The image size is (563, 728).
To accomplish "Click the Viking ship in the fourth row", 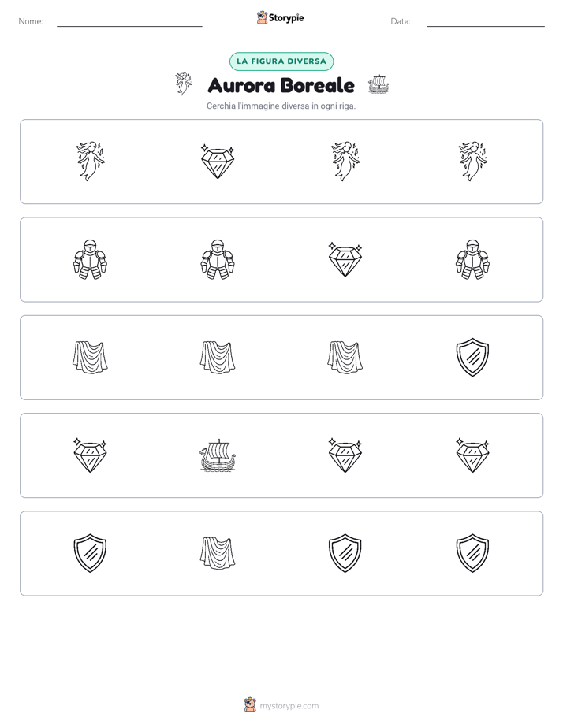I will coord(218,455).
